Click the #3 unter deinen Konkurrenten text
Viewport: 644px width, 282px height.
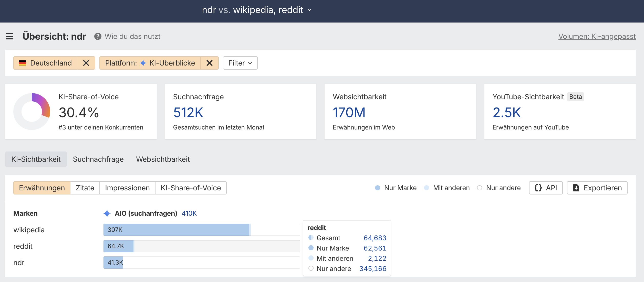[101, 127]
